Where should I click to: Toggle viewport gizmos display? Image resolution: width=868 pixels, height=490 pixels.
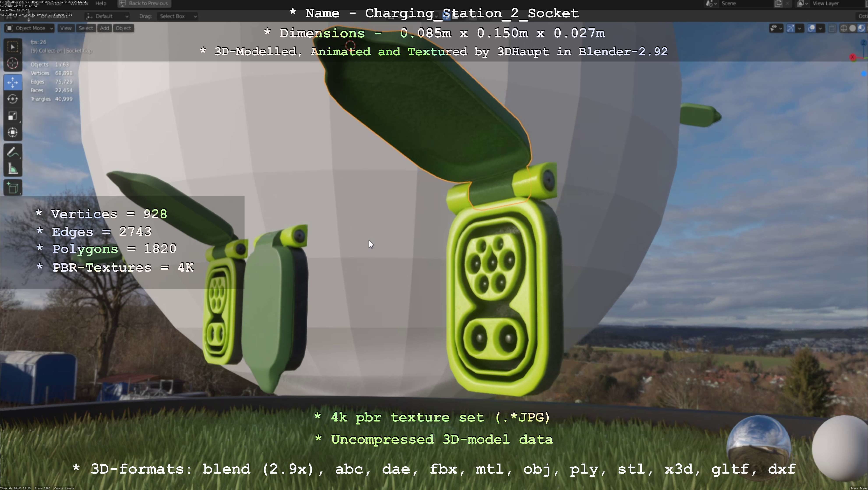(791, 28)
